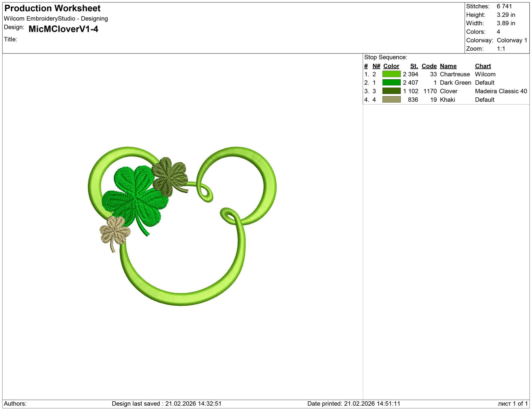The width and height of the screenshot is (532, 409).
Task: Click the Date printed timestamp in footer
Action: 353,404
